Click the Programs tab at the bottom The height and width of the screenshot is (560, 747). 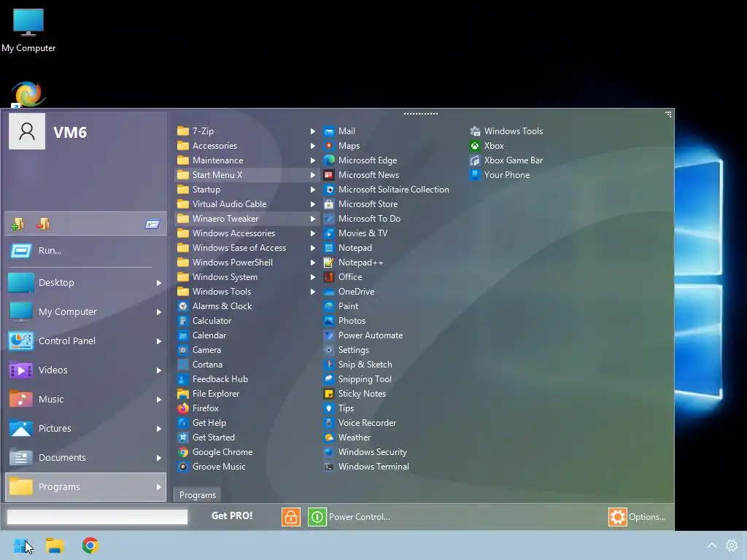click(x=197, y=495)
